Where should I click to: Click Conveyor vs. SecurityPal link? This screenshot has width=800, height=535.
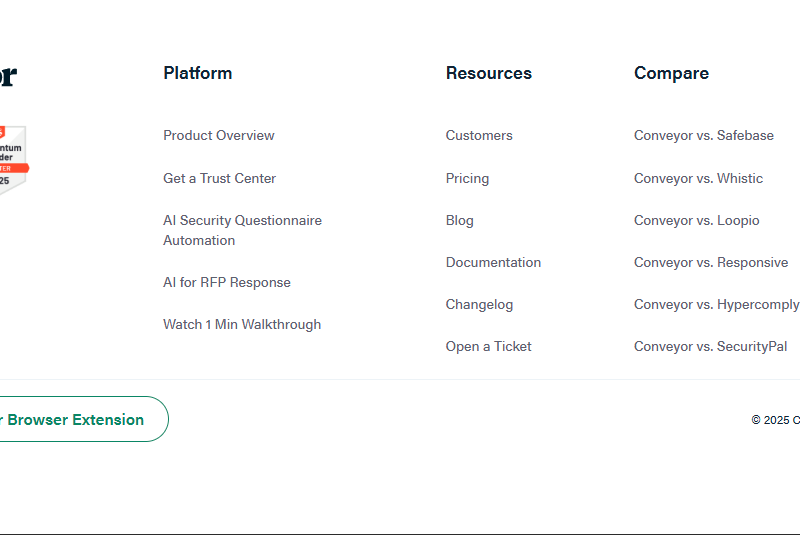point(710,346)
